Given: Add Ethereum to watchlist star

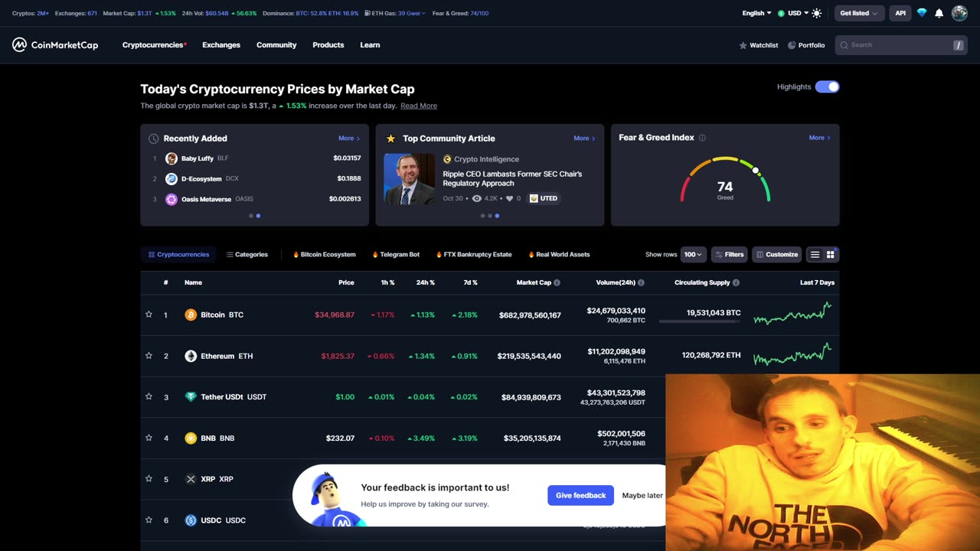Looking at the screenshot, I should (x=149, y=356).
